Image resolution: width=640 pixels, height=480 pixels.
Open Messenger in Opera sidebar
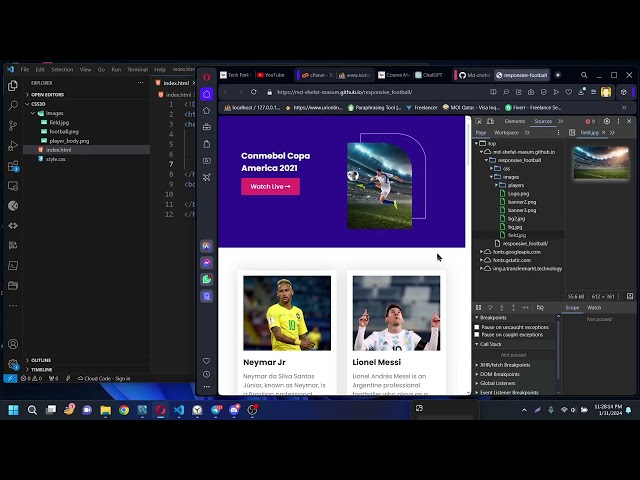207,262
